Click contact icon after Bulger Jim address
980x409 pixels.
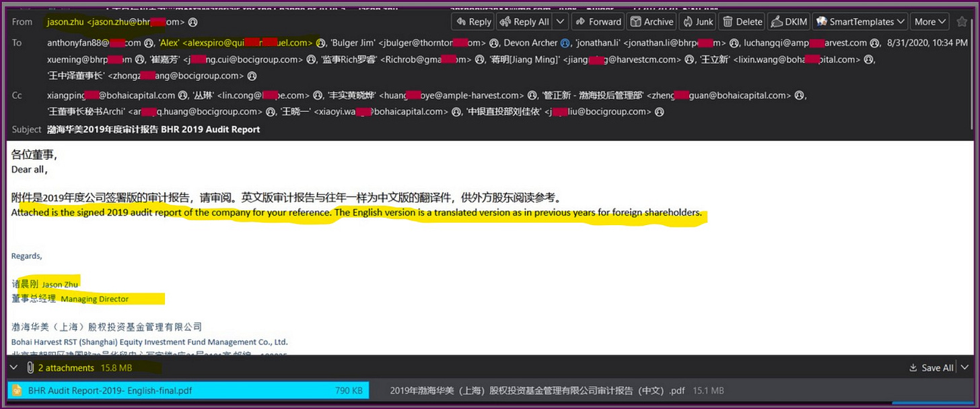click(x=495, y=42)
